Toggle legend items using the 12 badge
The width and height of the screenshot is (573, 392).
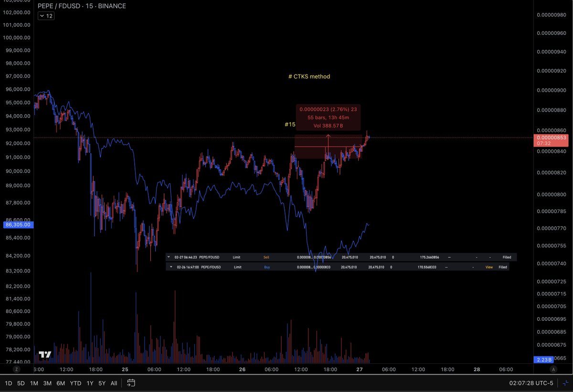click(x=49, y=16)
